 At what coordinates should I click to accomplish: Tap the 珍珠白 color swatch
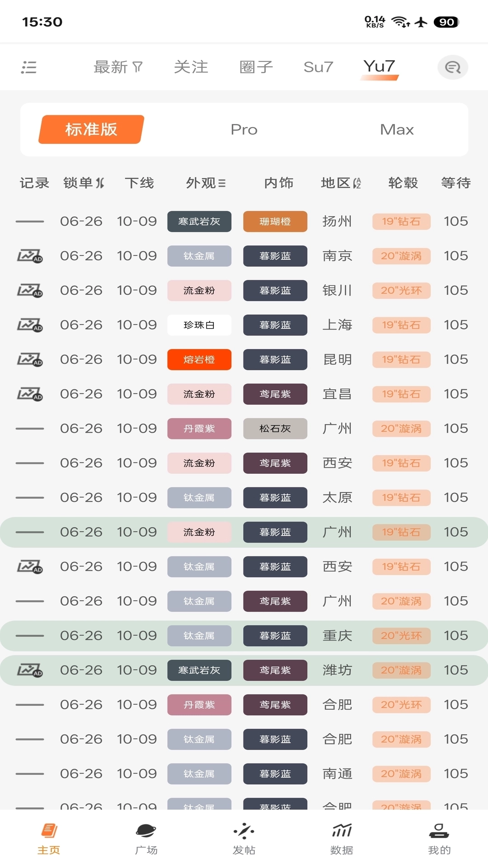coord(199,325)
